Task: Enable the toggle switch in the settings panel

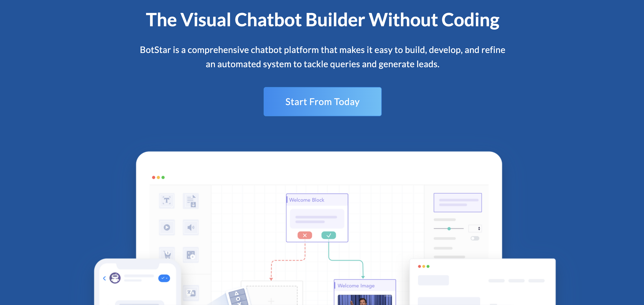Action: click(x=475, y=238)
